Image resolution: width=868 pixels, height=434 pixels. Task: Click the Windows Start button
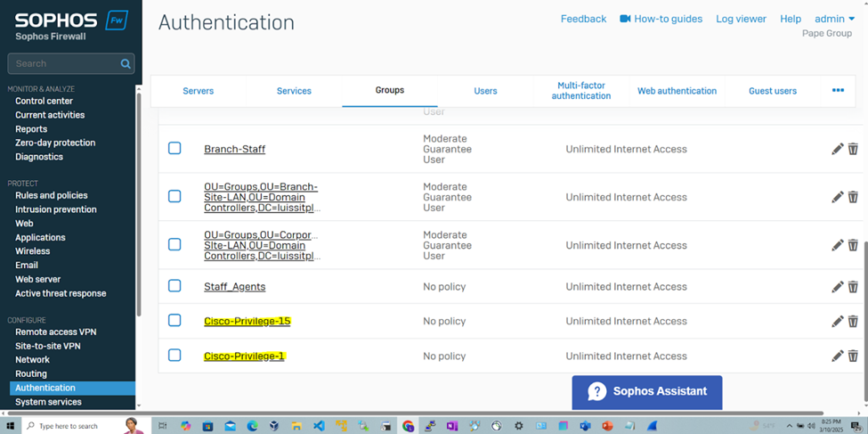(x=10, y=426)
